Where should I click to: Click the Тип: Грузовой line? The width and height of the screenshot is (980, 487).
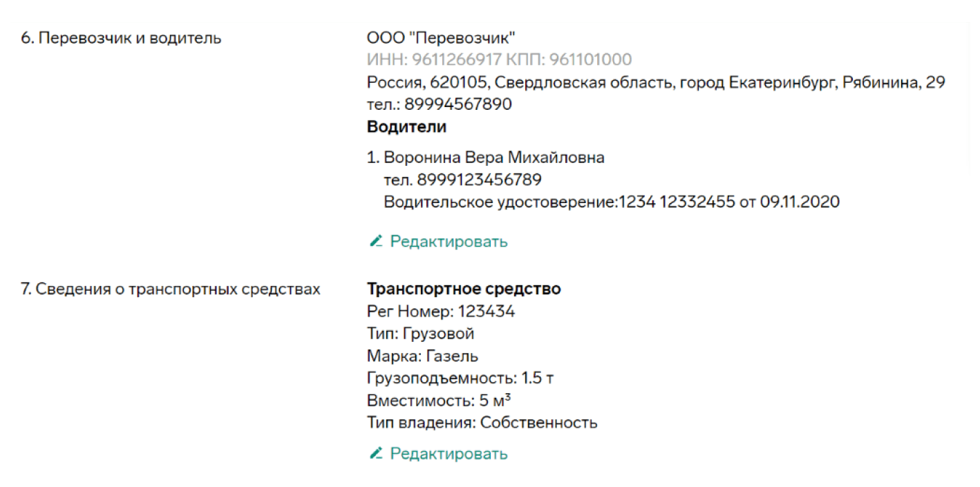point(421,334)
